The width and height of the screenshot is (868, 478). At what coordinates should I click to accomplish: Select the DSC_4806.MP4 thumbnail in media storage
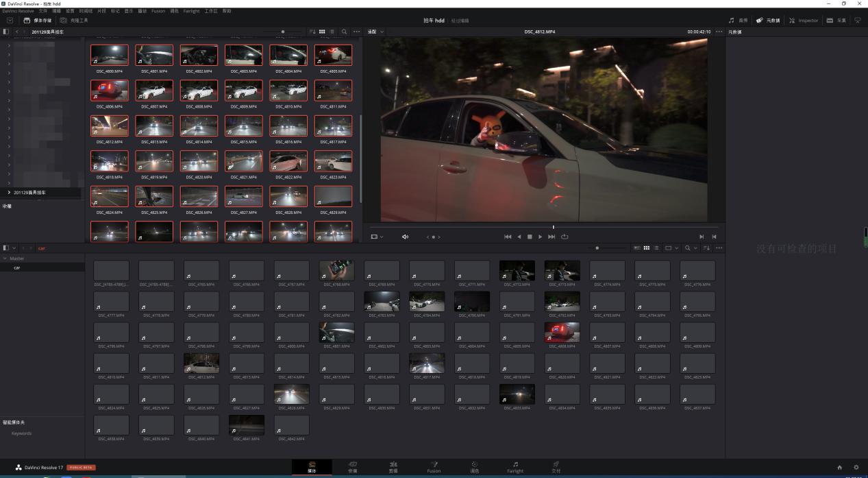click(109, 91)
